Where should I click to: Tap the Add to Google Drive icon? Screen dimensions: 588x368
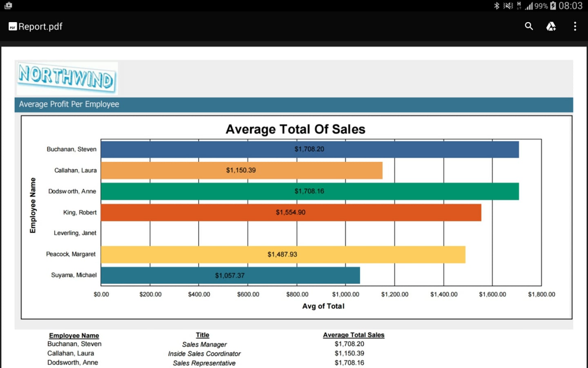551,26
